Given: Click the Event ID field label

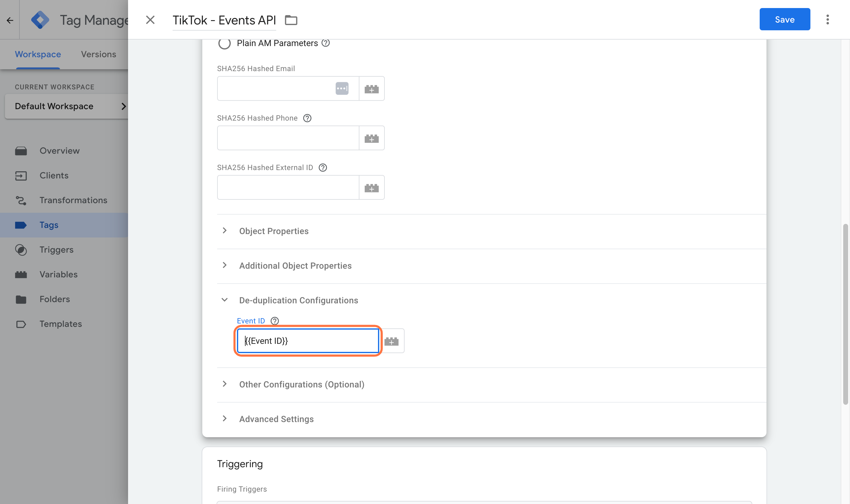Looking at the screenshot, I should click(251, 321).
